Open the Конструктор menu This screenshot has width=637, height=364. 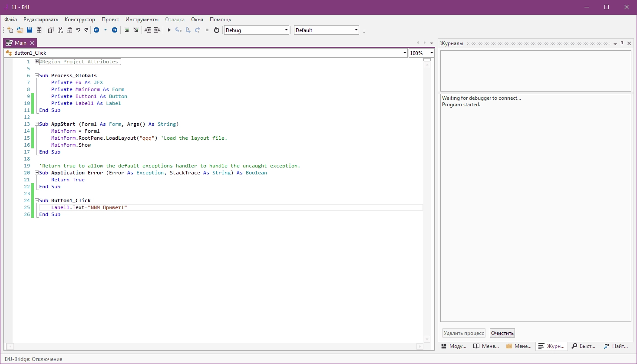[x=80, y=20]
